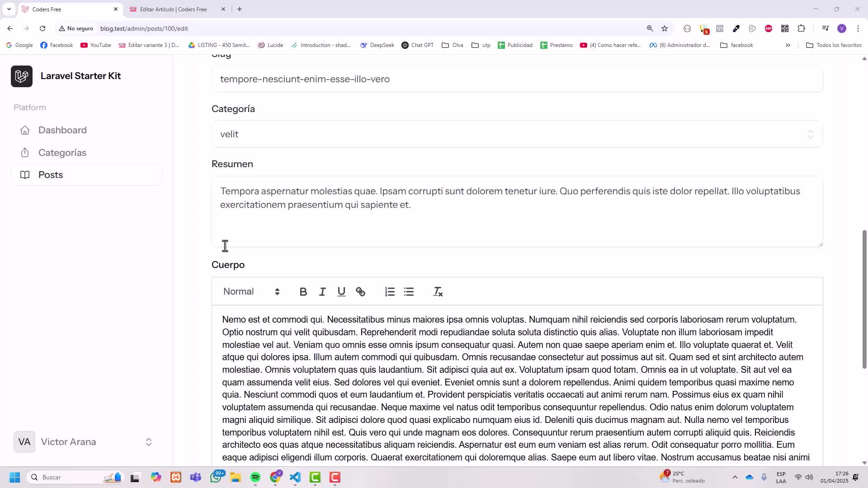Create an ordered numbered list

pos(390,292)
